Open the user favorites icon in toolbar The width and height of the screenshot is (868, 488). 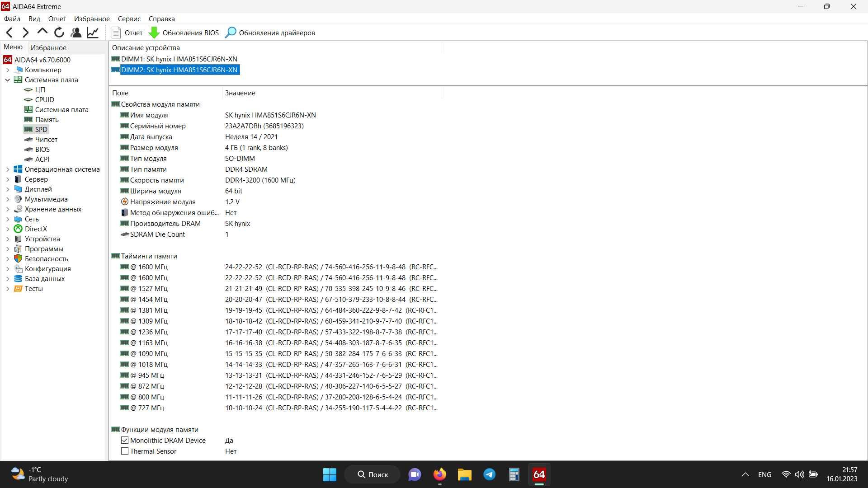click(76, 33)
